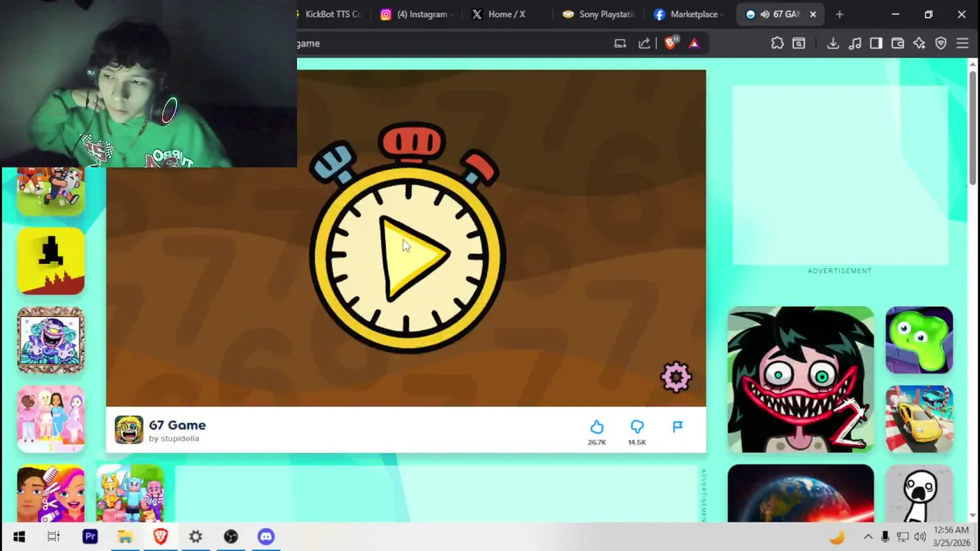The height and width of the screenshot is (551, 980).
Task: Click the '67 Game' title text
Action: 177,425
